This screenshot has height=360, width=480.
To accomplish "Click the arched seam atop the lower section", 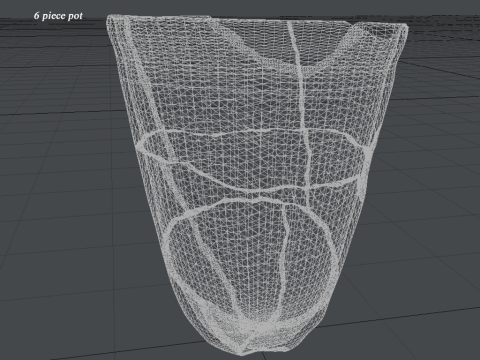I will (x=250, y=203).
